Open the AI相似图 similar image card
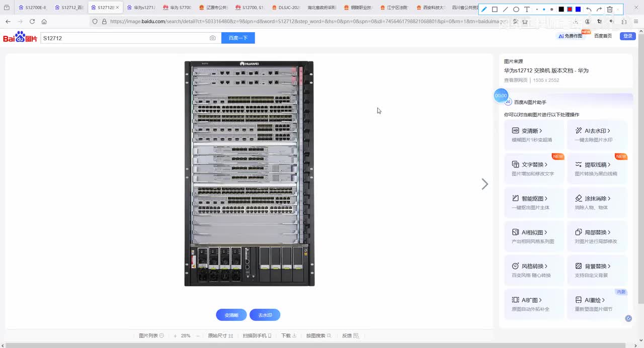Image resolution: width=644 pixels, height=348 pixels. tap(534, 236)
